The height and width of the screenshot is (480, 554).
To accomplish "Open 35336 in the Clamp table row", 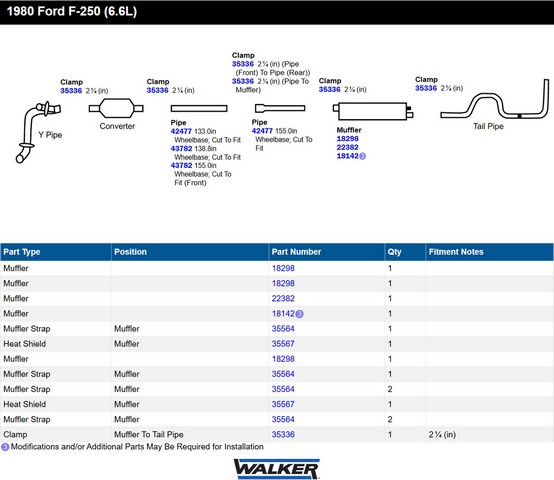I will click(x=283, y=435).
